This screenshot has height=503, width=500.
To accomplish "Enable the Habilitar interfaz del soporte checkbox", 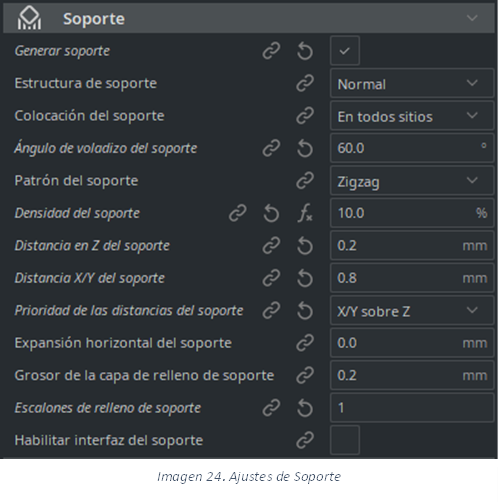I will click(345, 440).
